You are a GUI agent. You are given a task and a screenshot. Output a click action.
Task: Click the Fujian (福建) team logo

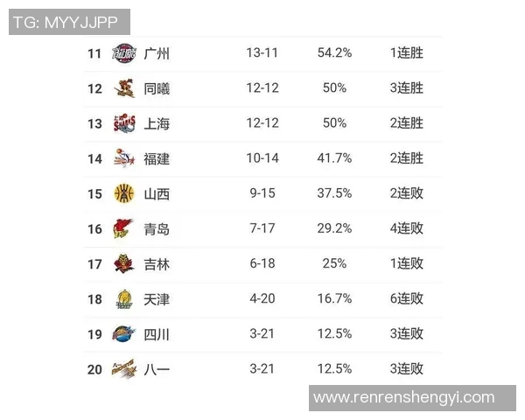point(124,158)
